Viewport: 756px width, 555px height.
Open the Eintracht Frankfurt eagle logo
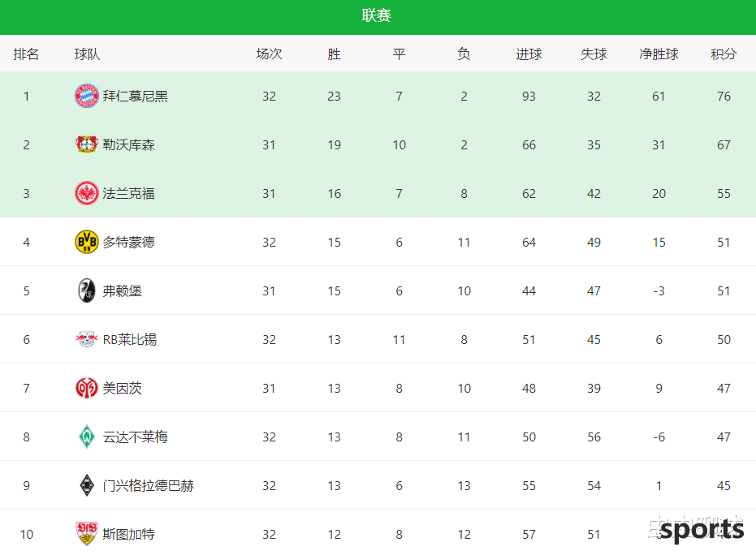(x=87, y=193)
